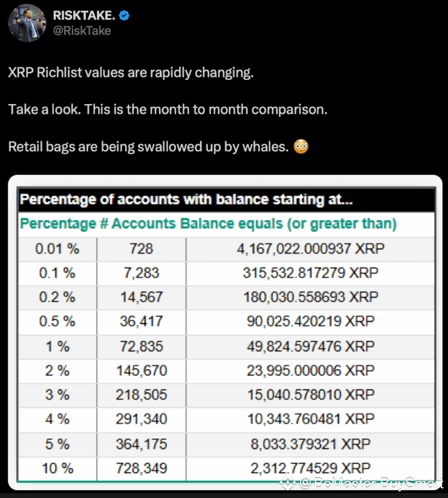Screen dimensions: 448x498
Task: Click the green column header row
Action: click(227, 224)
